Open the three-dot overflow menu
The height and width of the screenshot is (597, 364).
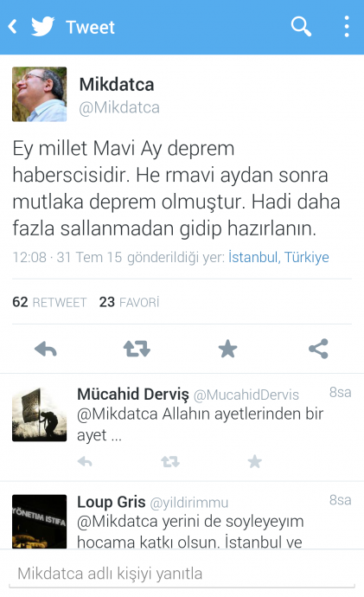(x=347, y=26)
